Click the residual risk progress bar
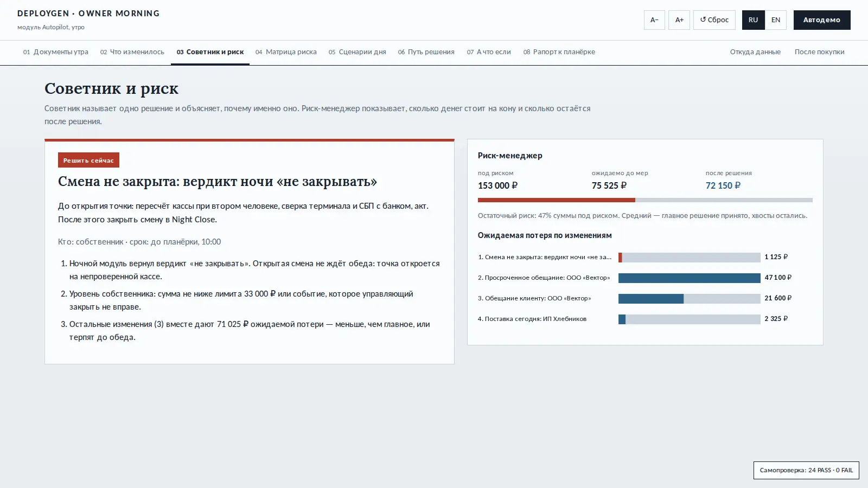 pos(645,200)
